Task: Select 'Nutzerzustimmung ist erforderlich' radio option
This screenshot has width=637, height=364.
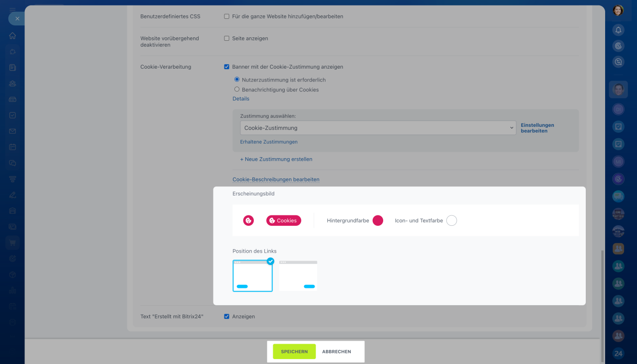Action: point(237,80)
